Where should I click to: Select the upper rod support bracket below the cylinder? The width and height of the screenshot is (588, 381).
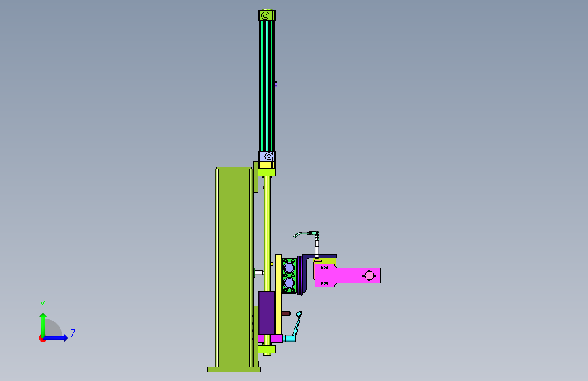[267, 172]
